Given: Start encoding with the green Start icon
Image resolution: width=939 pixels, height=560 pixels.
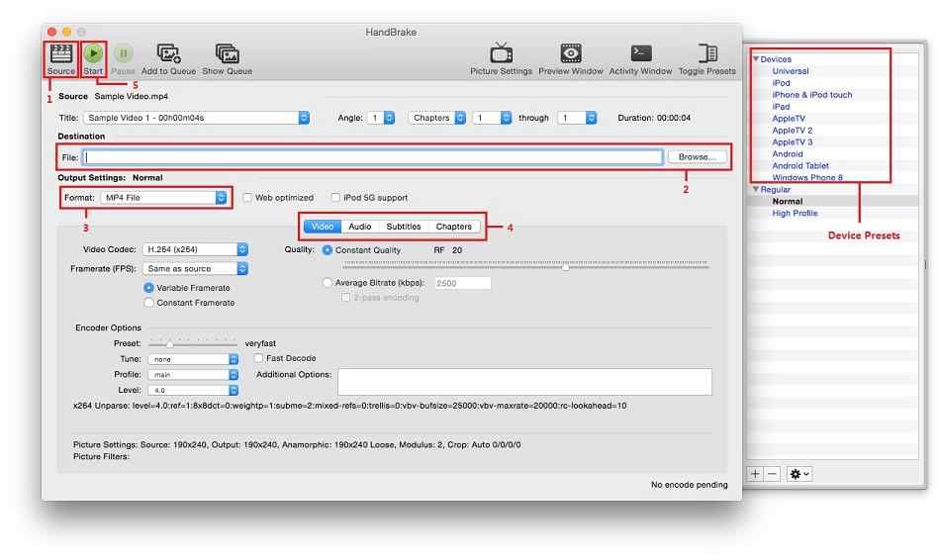Looking at the screenshot, I should click(93, 53).
